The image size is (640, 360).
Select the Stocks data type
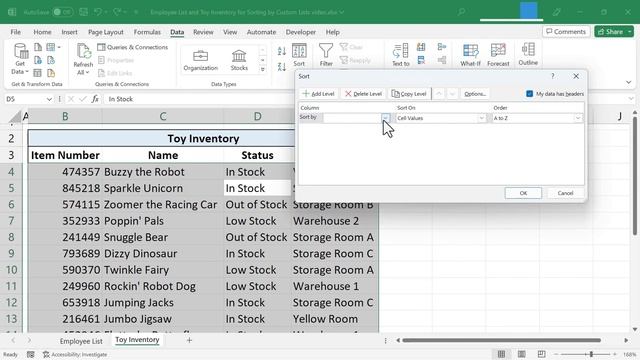[x=239, y=60]
